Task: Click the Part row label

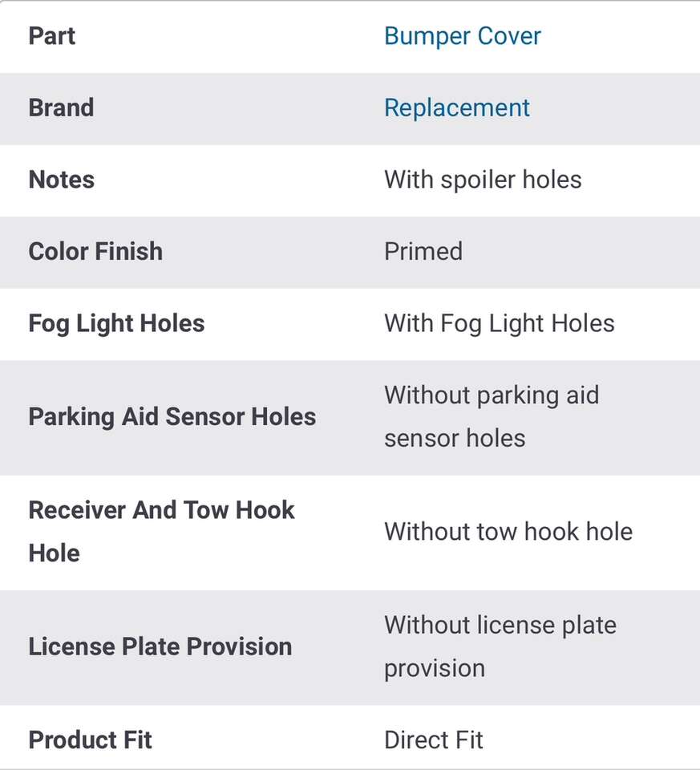Action: [x=52, y=36]
